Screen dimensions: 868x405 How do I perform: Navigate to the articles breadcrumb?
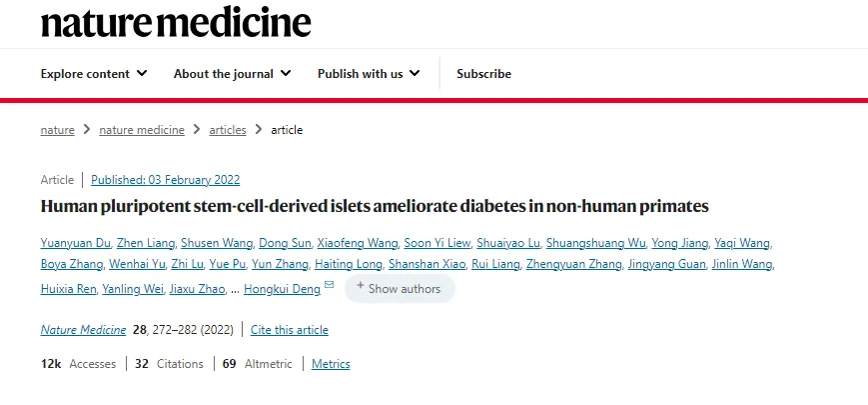click(x=227, y=130)
